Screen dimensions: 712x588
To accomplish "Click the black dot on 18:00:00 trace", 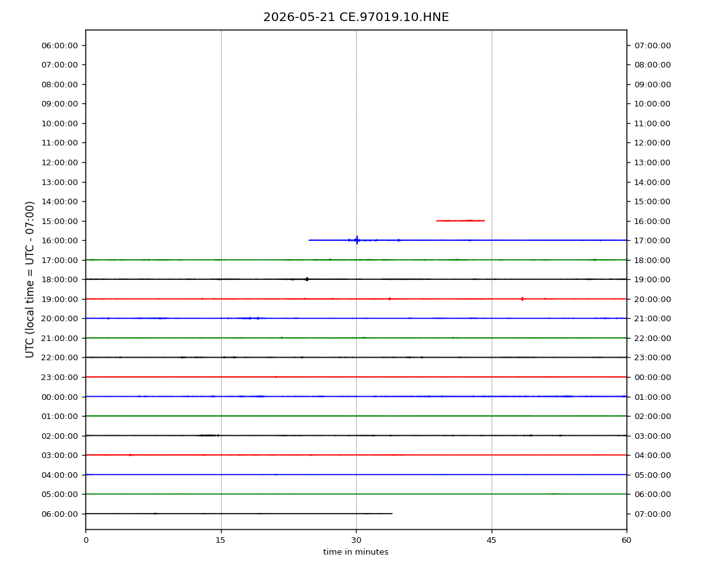I will tap(307, 279).
